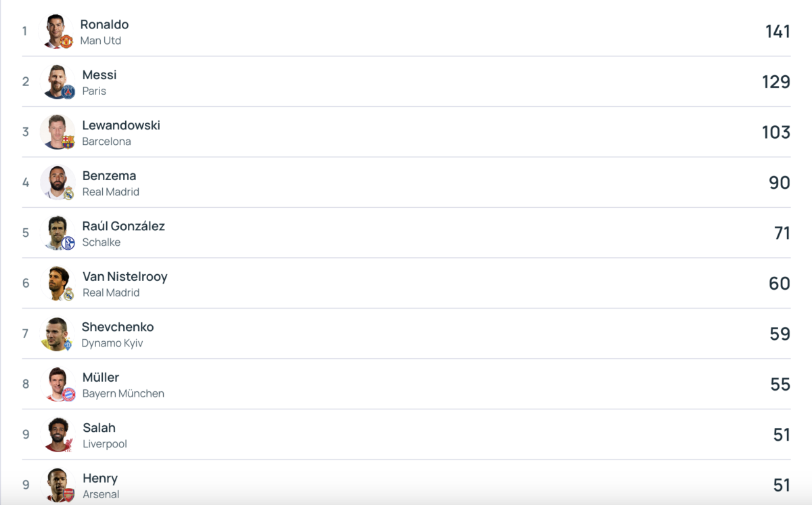Open Raúl González's avatar image

click(x=58, y=233)
